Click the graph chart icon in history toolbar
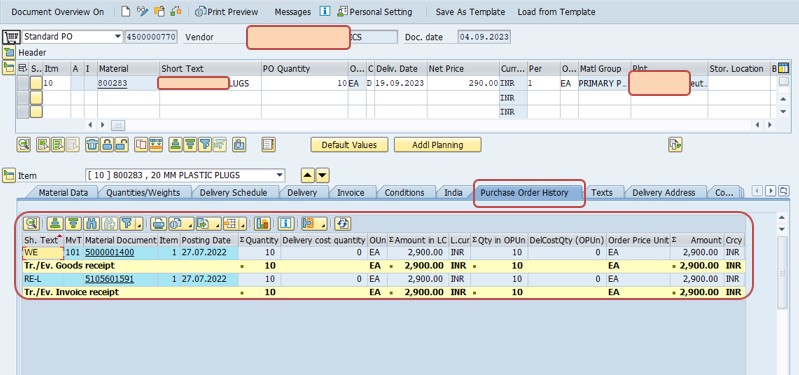Screen dimensions: 799x375 (262, 223)
